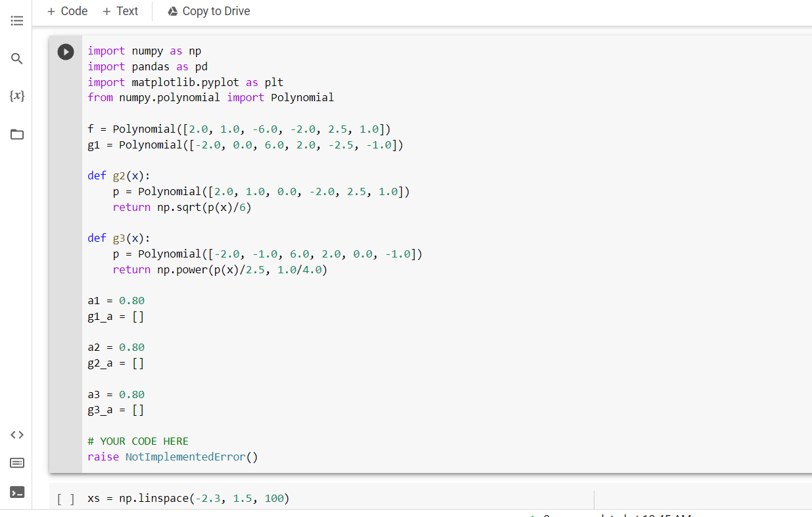The height and width of the screenshot is (517, 812).
Task: Open the notebook search panel
Action: click(x=17, y=58)
